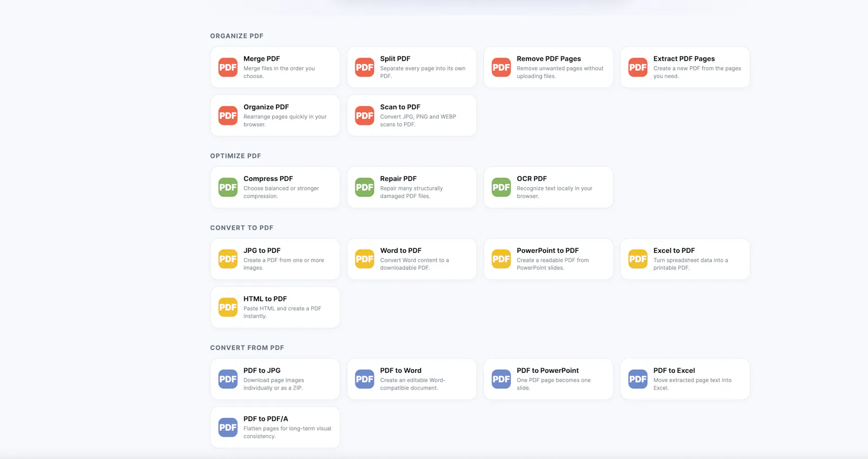Click the yellow PDF icon beside PowerPoint to PDF
The width and height of the screenshot is (868, 459).
click(501, 259)
